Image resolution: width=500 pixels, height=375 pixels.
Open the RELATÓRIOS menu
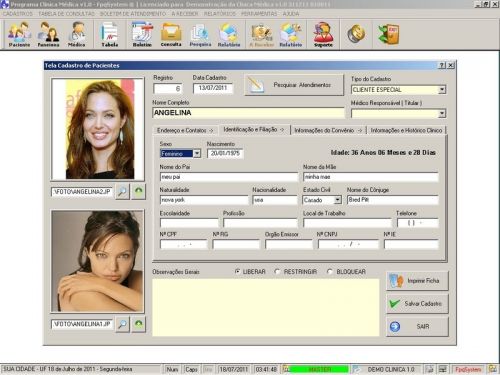pyautogui.click(x=220, y=14)
